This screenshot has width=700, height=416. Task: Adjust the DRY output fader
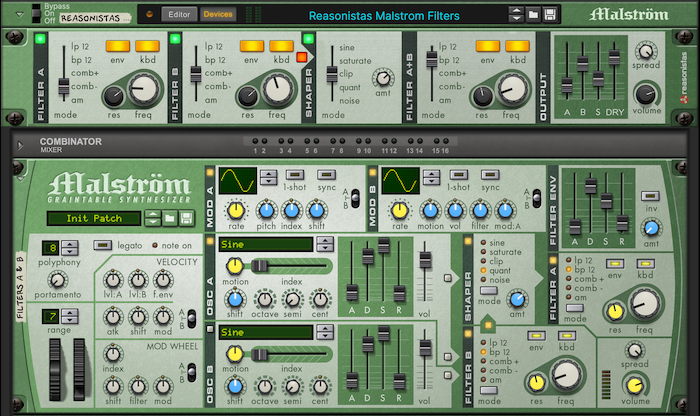(x=614, y=57)
